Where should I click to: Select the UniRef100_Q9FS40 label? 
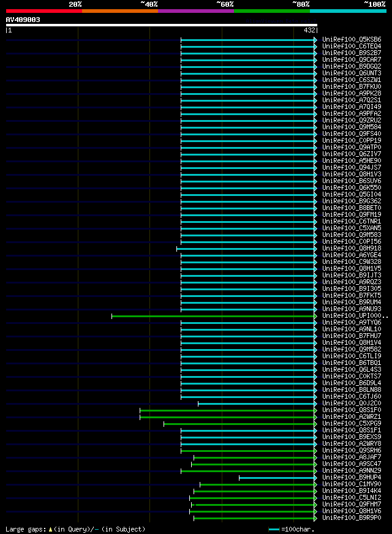(x=352, y=134)
